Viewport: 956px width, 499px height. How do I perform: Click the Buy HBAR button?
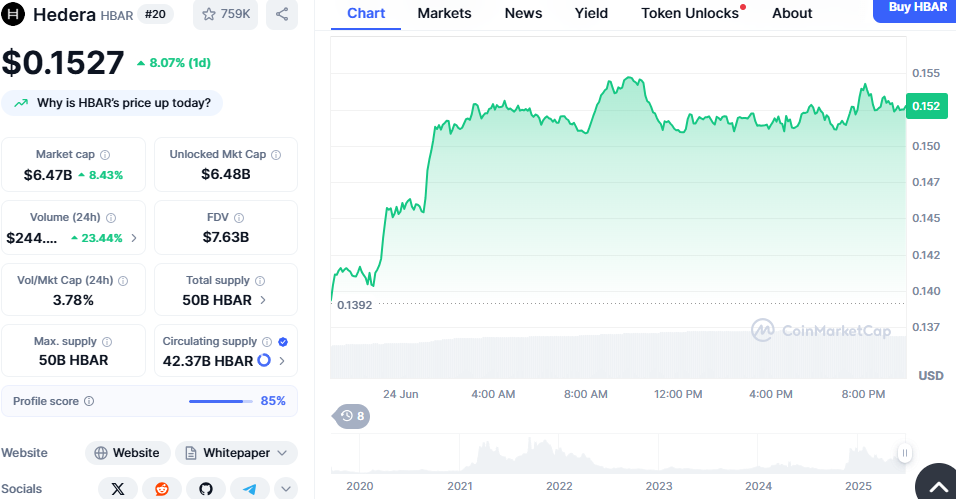coord(916,9)
